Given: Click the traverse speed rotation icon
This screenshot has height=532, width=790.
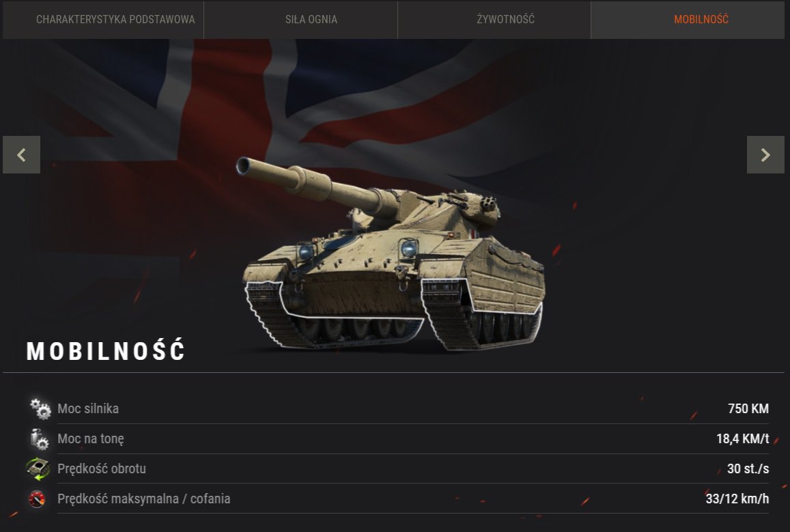Looking at the screenshot, I should point(38,468).
